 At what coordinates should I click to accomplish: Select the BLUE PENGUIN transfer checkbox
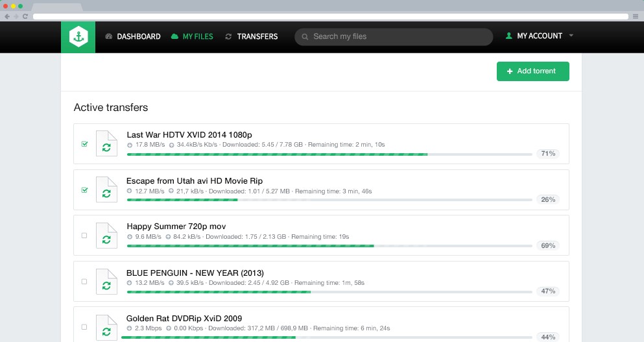84,282
